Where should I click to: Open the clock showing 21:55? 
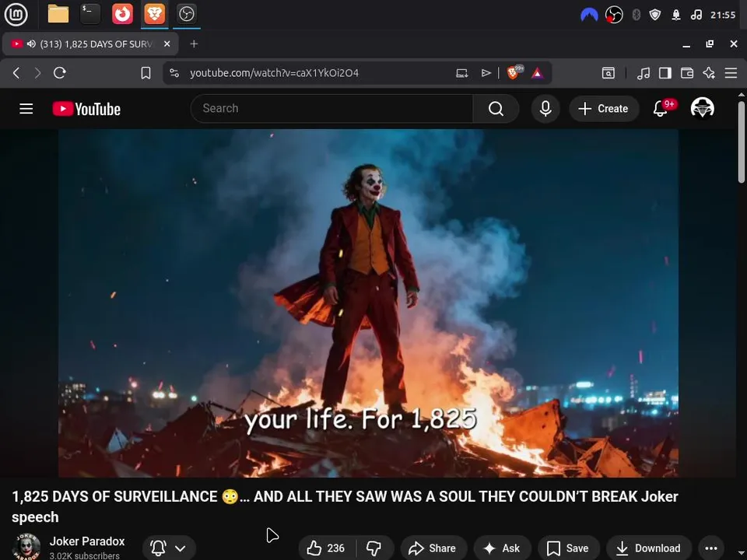723,15
